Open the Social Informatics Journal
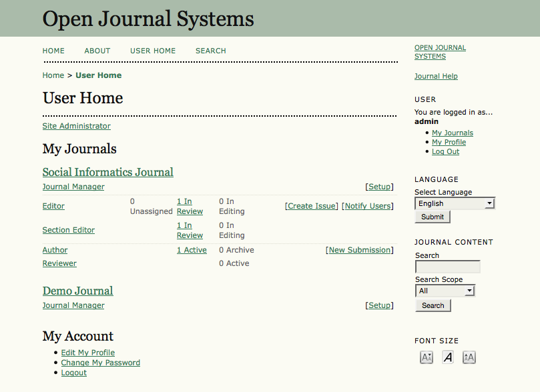The image size is (540, 392). click(107, 172)
